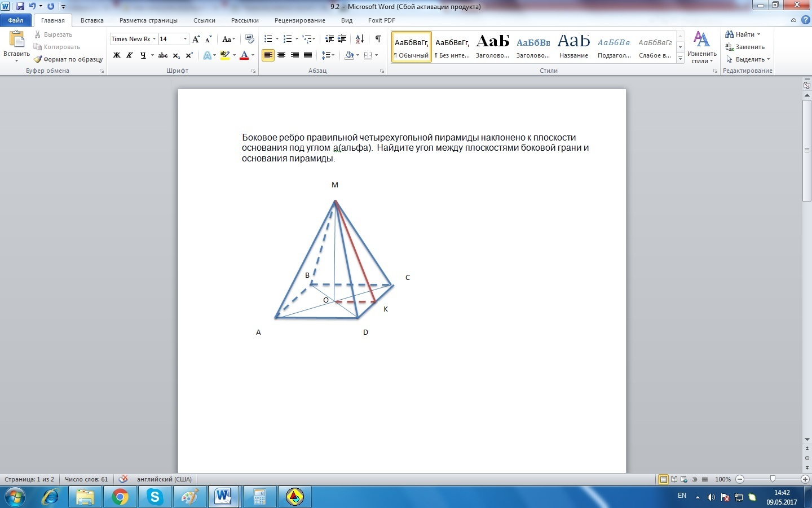Toggle strikethrough text formatting
Screen dimensions: 812x508
click(163, 55)
